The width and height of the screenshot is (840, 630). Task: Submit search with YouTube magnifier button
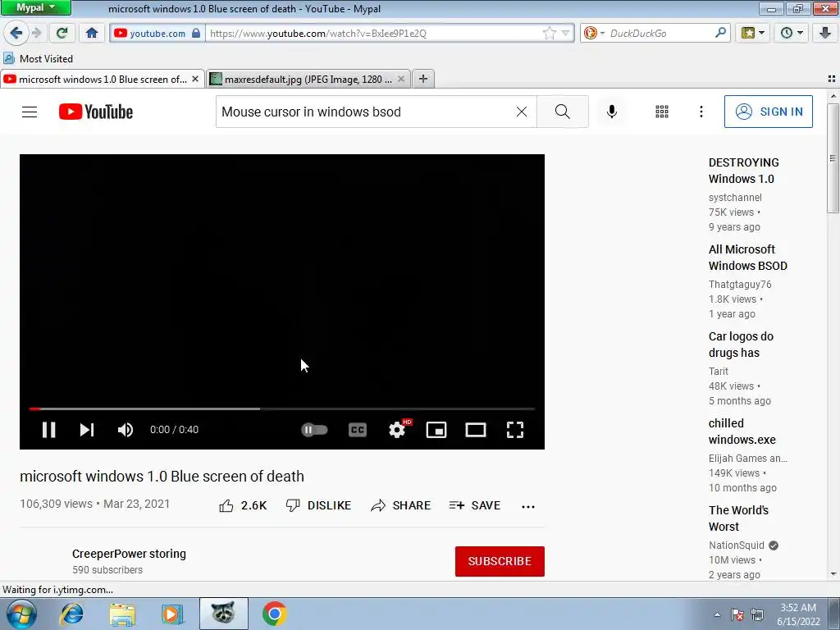pos(563,112)
